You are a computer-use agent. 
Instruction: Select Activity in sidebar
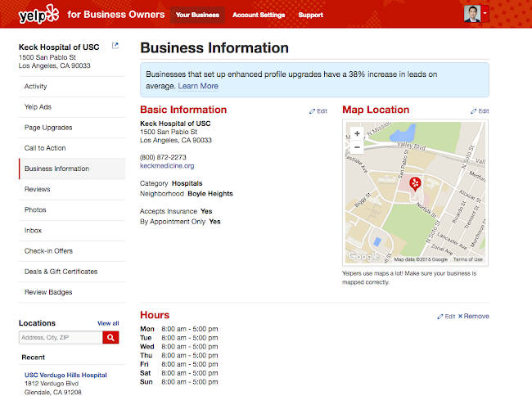tap(72, 87)
